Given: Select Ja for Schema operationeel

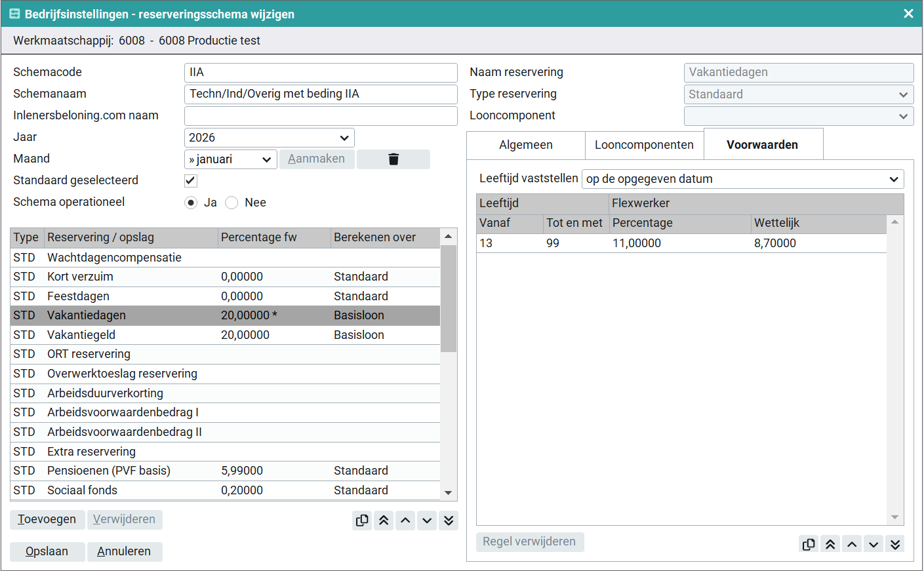Looking at the screenshot, I should tap(191, 203).
